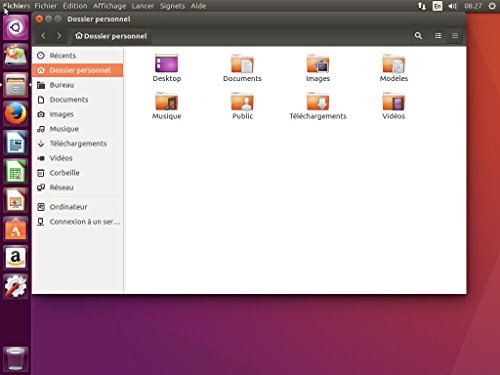
Task: Open the Trash in the launcher
Action: pyautogui.click(x=15, y=359)
